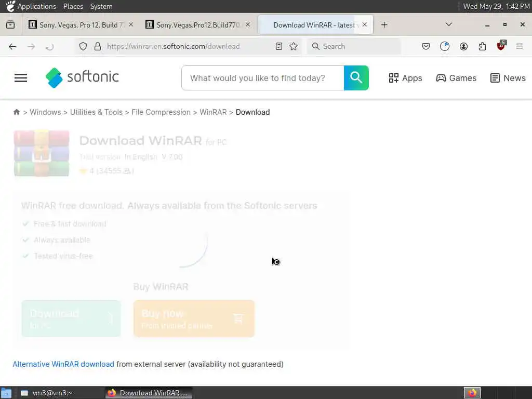Open a new browser tab with plus
Image resolution: width=532 pixels, height=399 pixels.
(x=384, y=25)
